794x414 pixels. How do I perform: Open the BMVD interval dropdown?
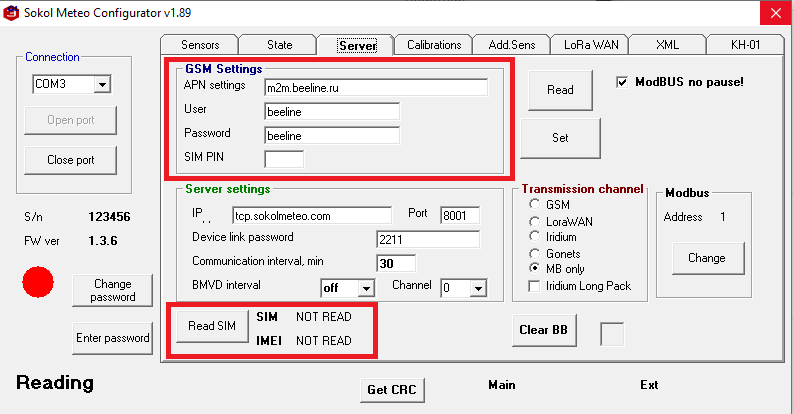coord(366,288)
